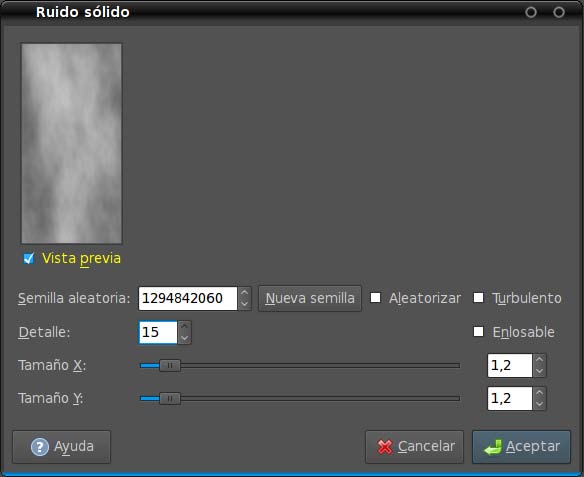Decrease Semilla aleatoria with down arrow

tap(244, 304)
